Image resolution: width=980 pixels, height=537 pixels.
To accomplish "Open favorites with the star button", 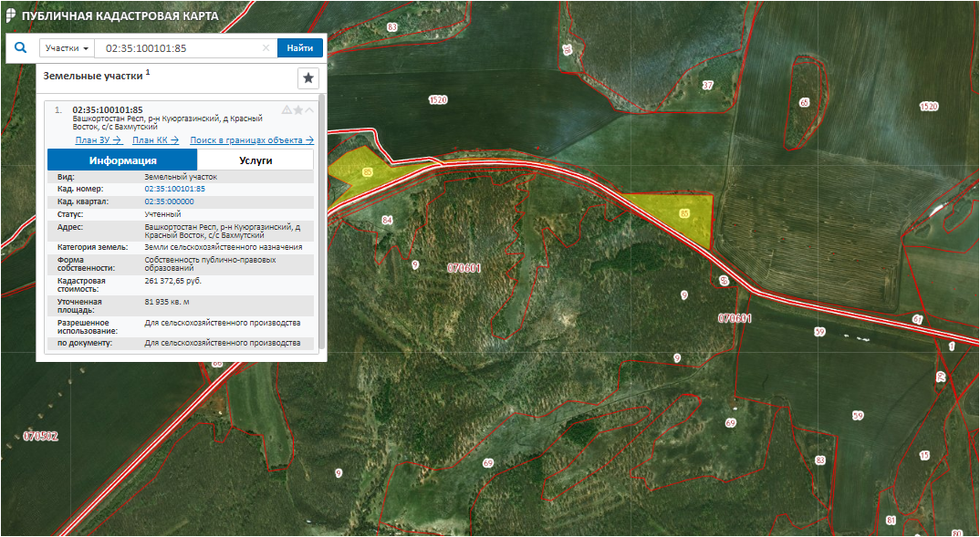I will tap(308, 78).
